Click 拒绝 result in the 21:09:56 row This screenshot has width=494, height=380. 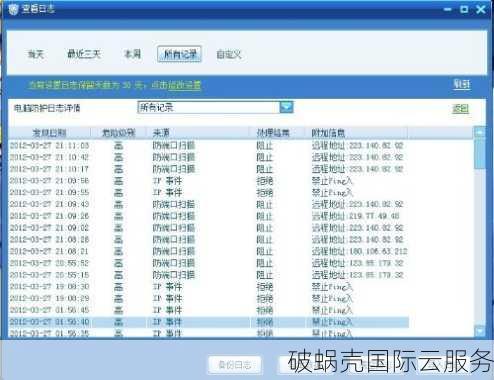tap(264, 181)
